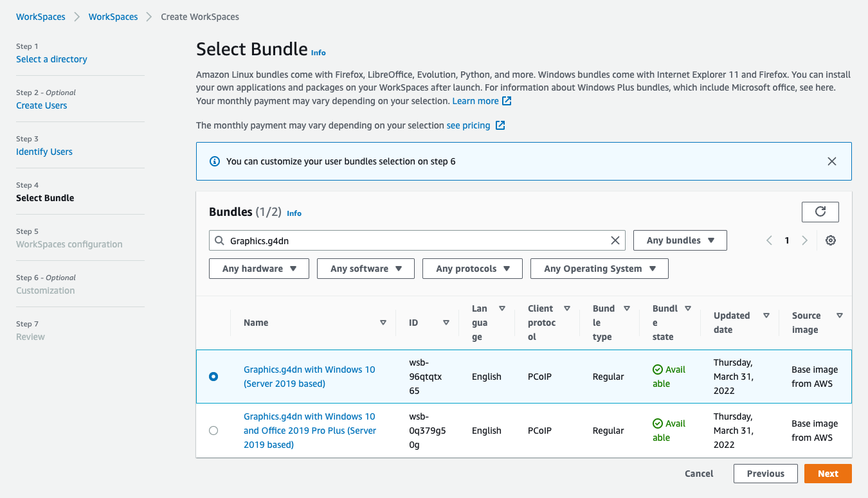Clear the bundle search field
Image resolution: width=868 pixels, height=498 pixels.
click(x=615, y=240)
